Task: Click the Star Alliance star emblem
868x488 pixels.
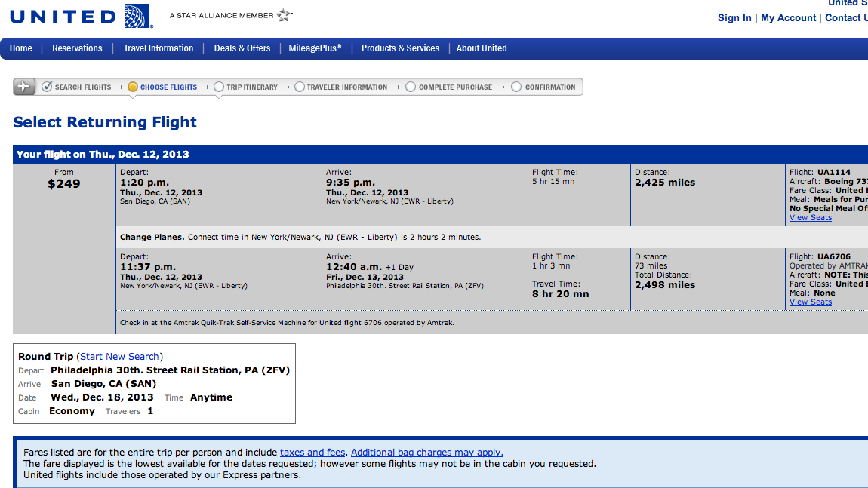Action: (285, 15)
